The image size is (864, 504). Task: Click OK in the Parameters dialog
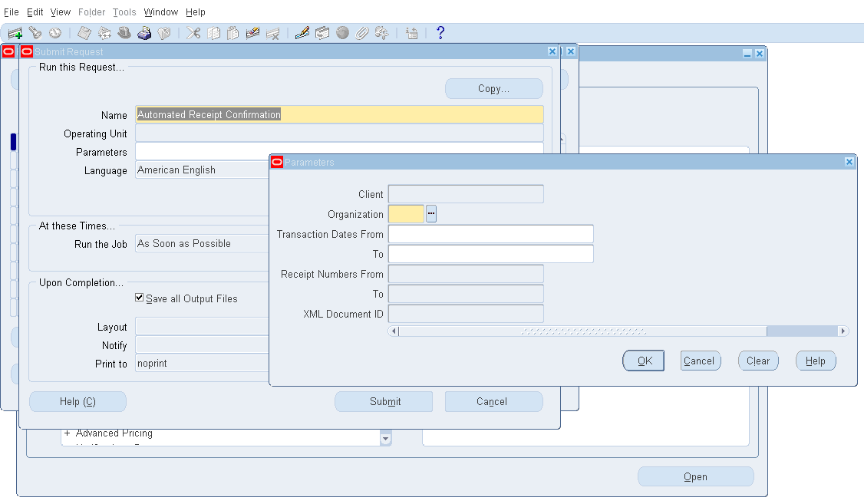pos(643,361)
